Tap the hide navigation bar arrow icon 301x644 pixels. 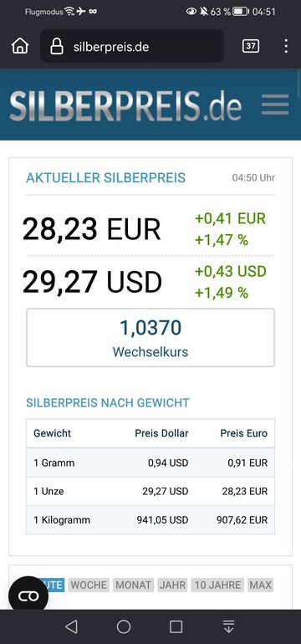tap(229, 626)
